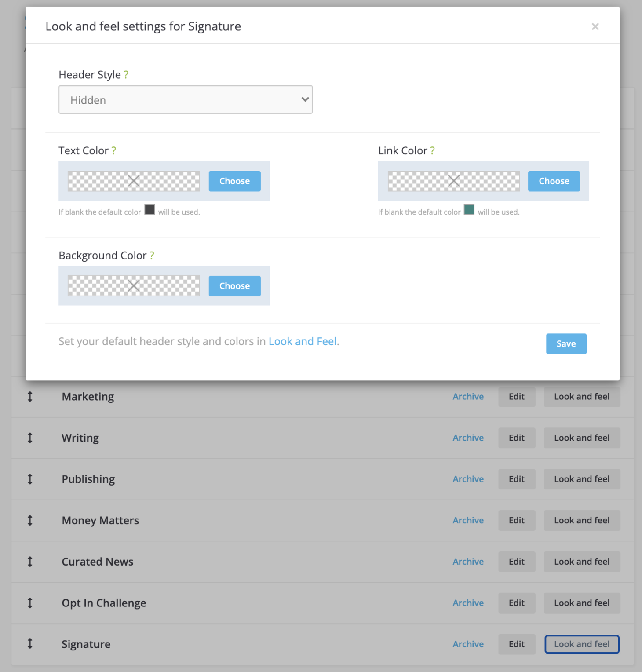Open the Header Style help question mark
642x672 pixels.
click(x=126, y=75)
